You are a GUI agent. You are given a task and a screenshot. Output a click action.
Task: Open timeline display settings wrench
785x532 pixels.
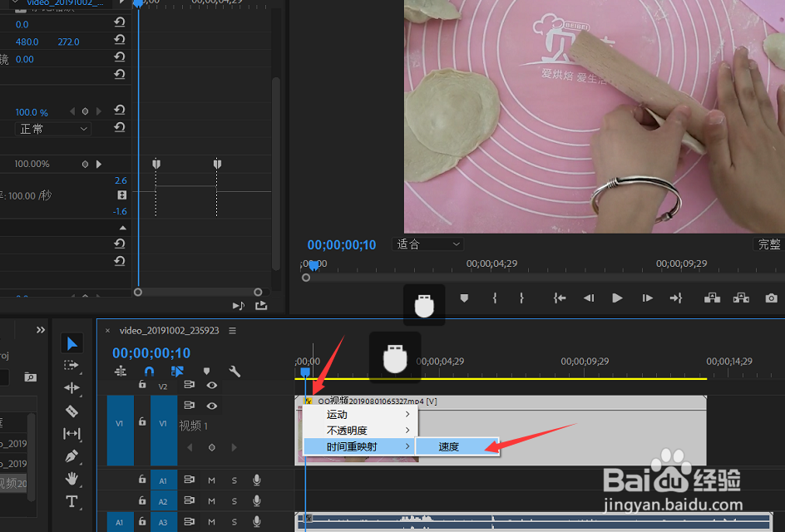point(235,372)
